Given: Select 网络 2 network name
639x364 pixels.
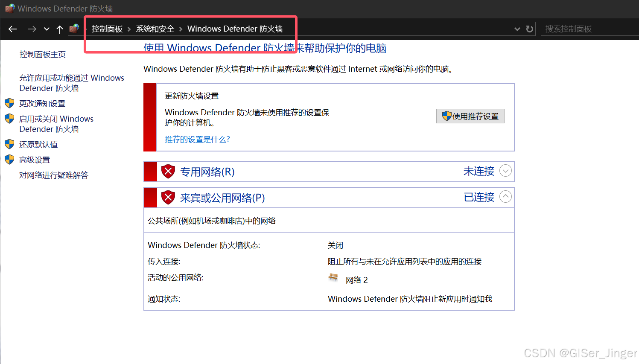Looking at the screenshot, I should [357, 280].
